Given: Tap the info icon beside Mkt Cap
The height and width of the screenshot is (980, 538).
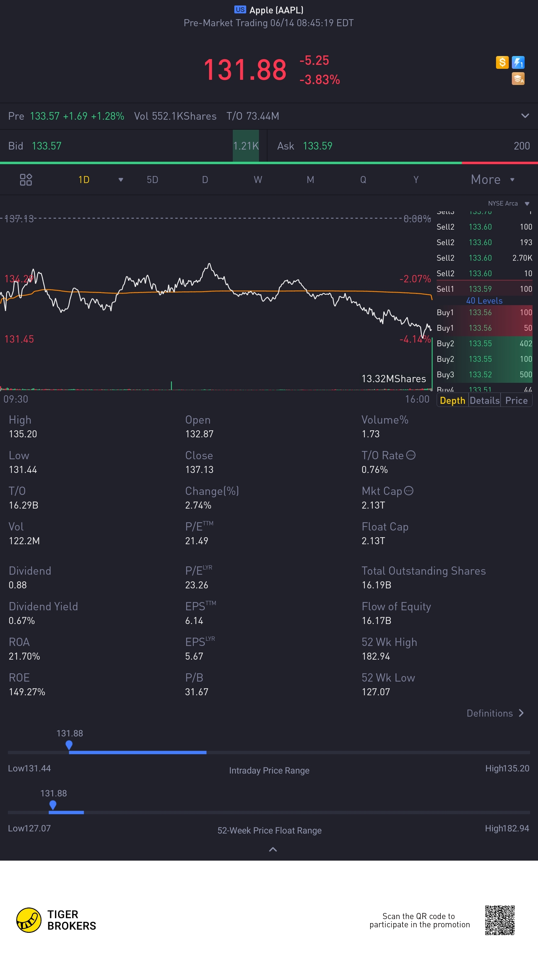Looking at the screenshot, I should [408, 491].
